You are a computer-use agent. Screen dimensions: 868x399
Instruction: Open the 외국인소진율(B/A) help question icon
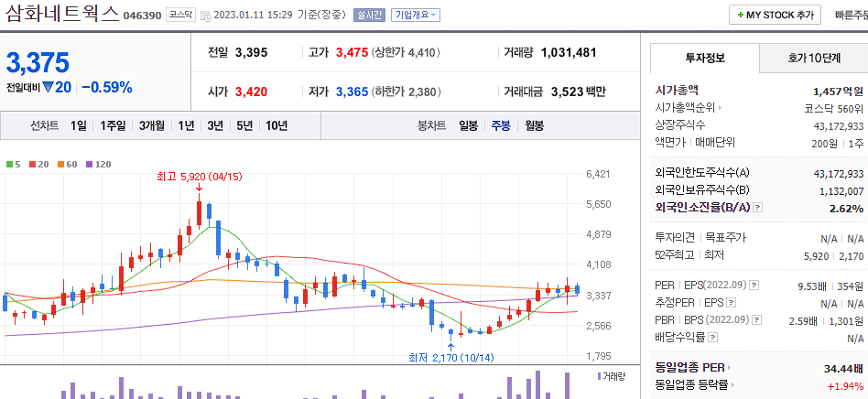click(x=758, y=208)
